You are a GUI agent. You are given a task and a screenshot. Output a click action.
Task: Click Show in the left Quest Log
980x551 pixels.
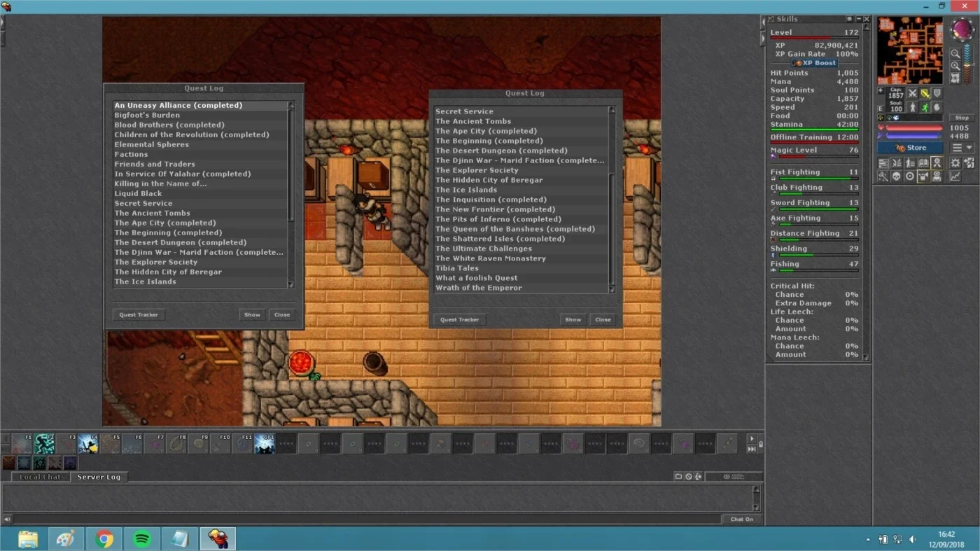pyautogui.click(x=252, y=315)
